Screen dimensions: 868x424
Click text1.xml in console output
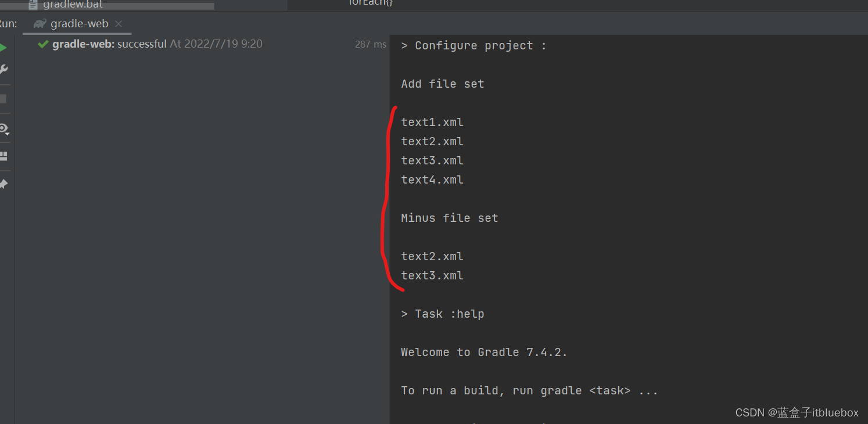432,122
